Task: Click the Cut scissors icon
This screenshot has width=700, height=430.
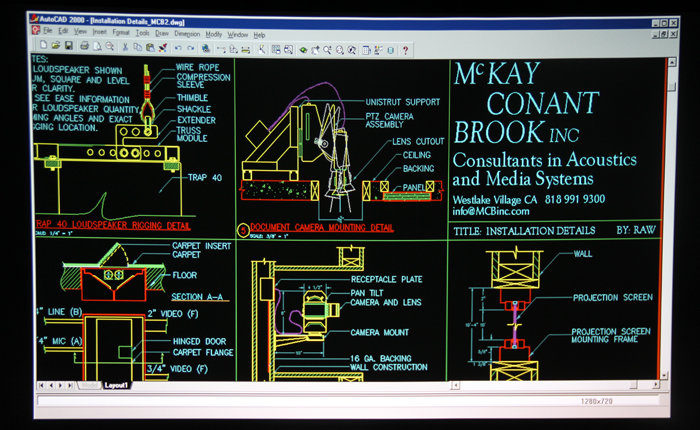Action: (124, 48)
